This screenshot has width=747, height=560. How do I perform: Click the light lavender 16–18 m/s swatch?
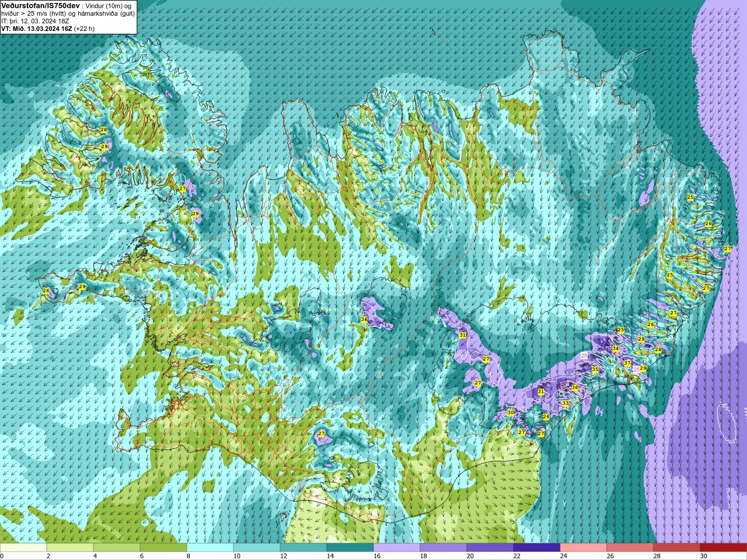click(x=397, y=548)
